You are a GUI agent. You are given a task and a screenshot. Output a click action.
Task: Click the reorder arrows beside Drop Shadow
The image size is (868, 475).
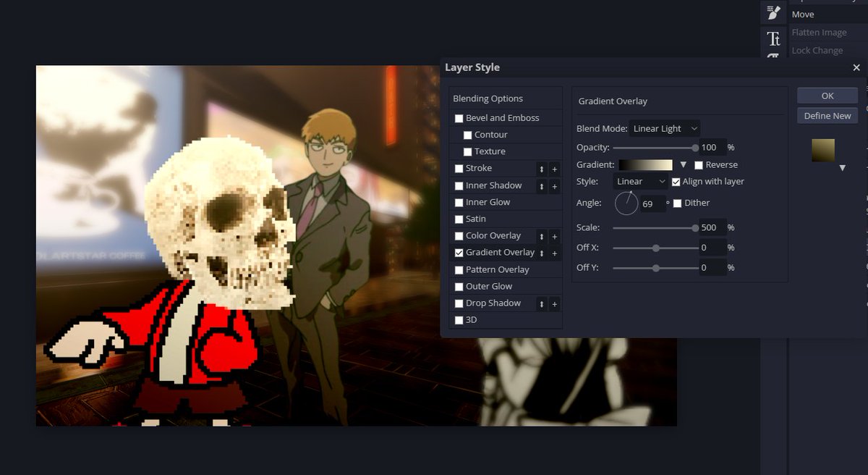(x=542, y=304)
